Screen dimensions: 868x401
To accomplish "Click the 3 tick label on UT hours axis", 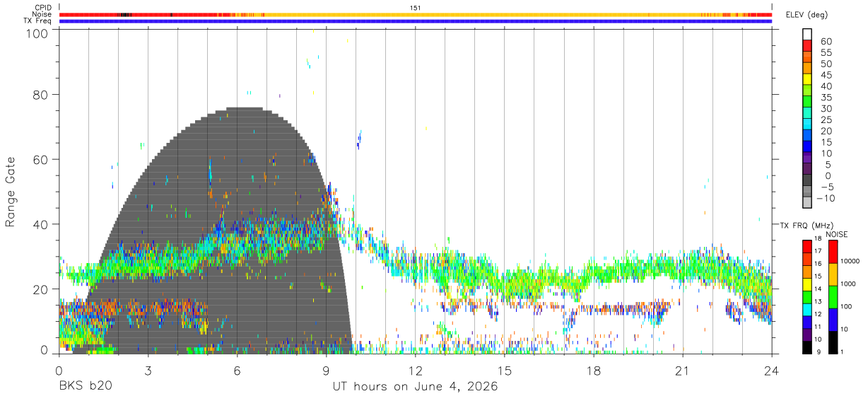I will pos(148,370).
